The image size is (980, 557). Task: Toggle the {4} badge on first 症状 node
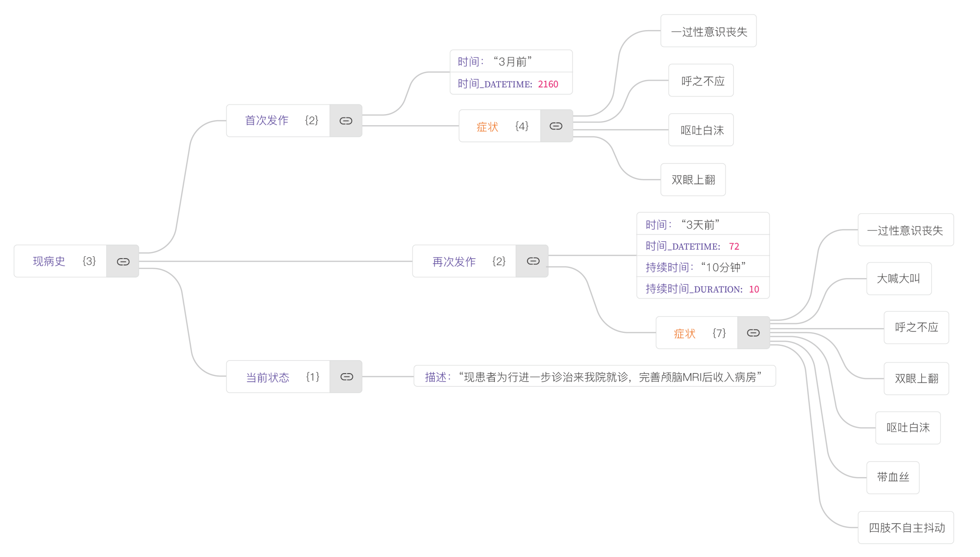[x=522, y=125]
